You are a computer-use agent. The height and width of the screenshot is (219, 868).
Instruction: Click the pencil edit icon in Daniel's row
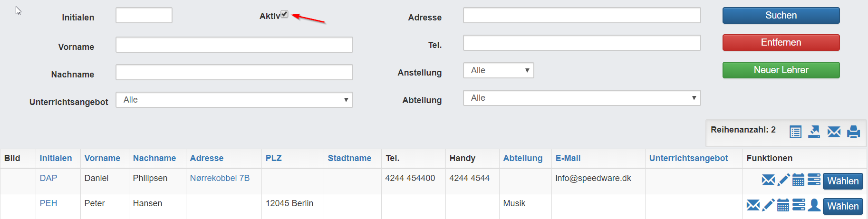(784, 180)
